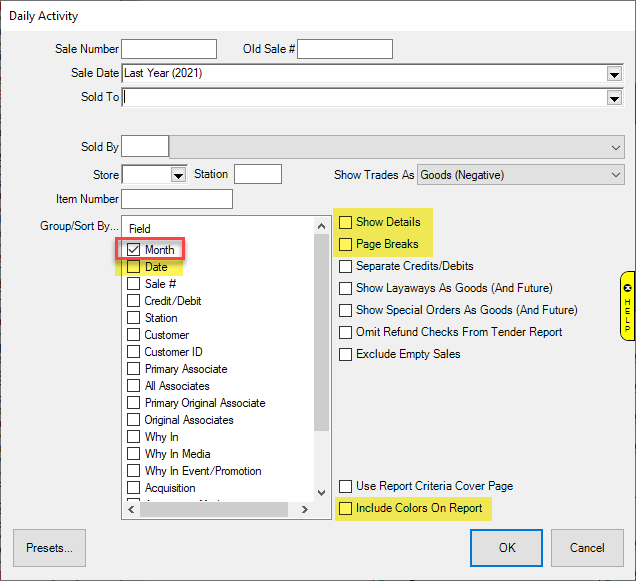
Task: Focus the Item Number text box
Action: (x=176, y=200)
